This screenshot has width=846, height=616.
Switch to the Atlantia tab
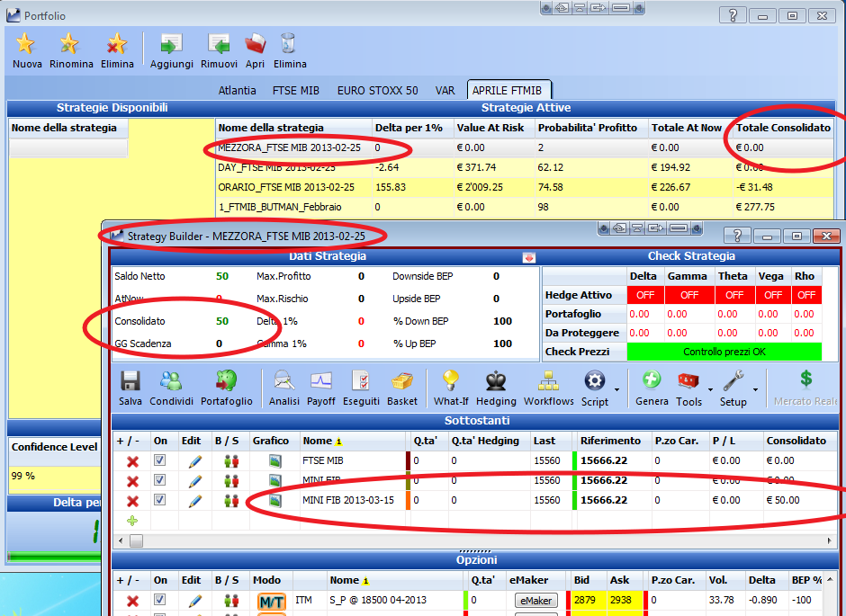(237, 91)
